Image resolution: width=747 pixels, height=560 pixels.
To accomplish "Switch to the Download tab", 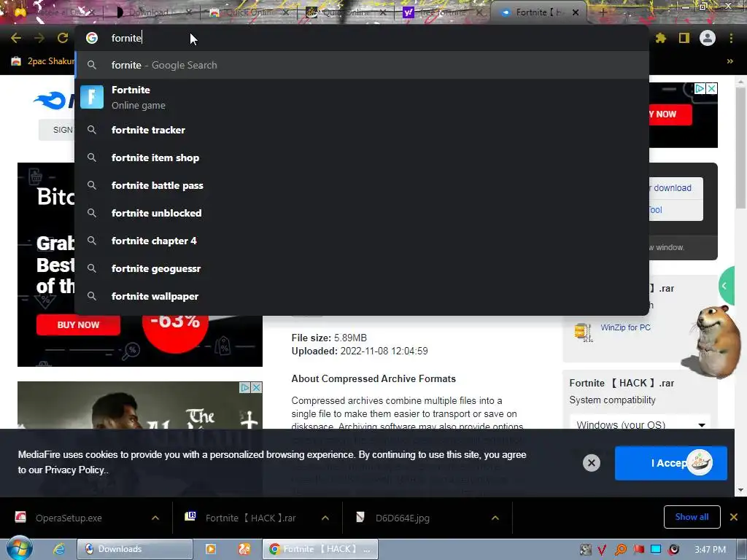I will click(x=152, y=12).
